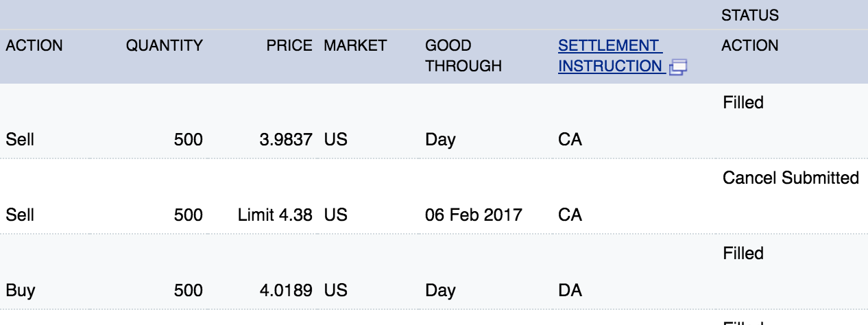Click the 4.0189 price value
This screenshot has height=325, width=868.
click(286, 291)
